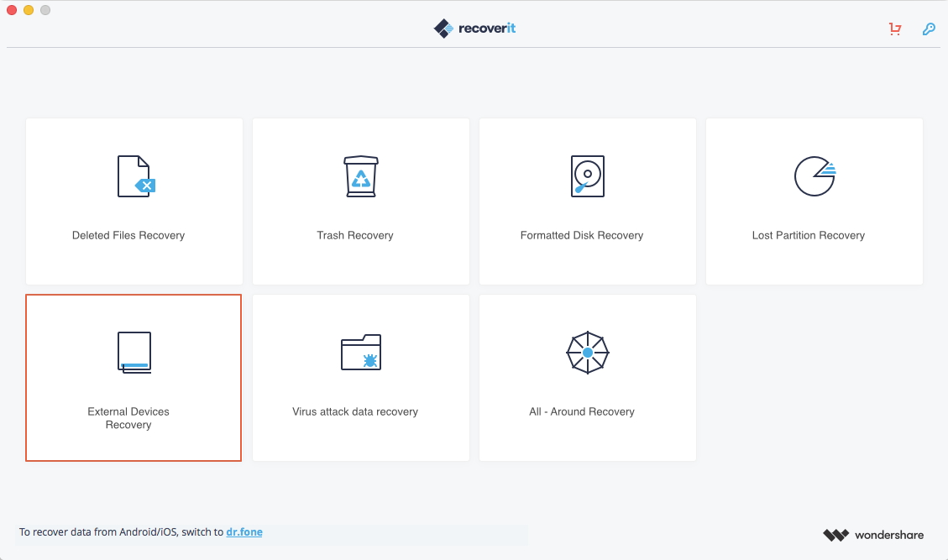
Task: Select the Formatted Disk Recovery label
Action: [582, 235]
